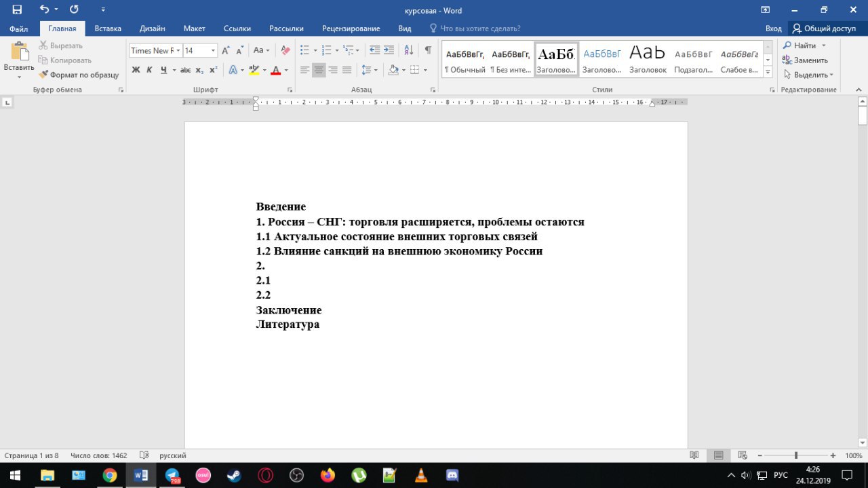Apply a bulleted list
This screenshot has width=868, height=488.
304,50
